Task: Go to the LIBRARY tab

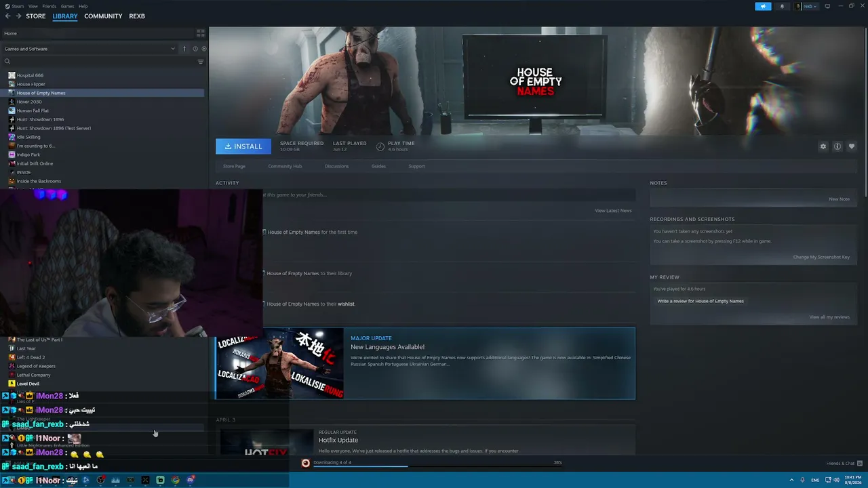Action: 65,16
